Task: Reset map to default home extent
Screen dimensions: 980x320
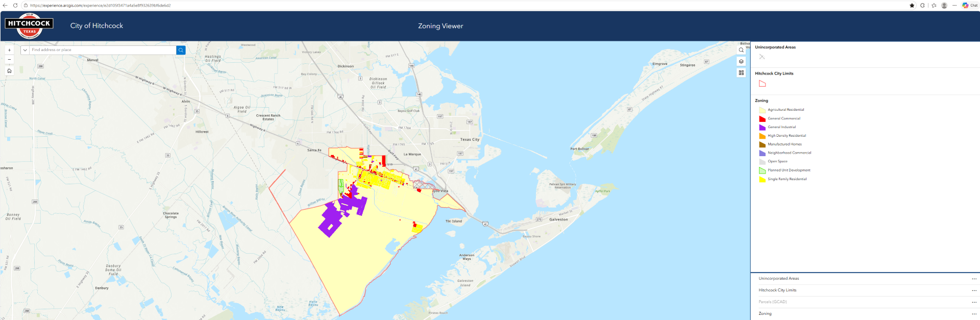Action: click(9, 71)
